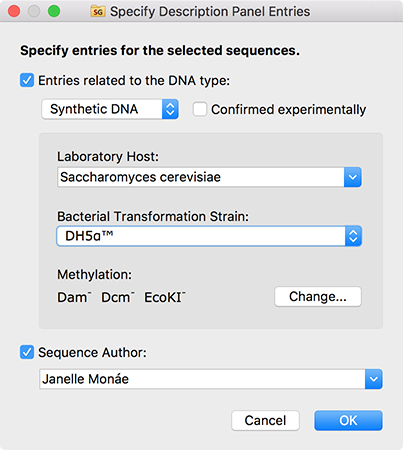
Task: Dismiss the dialog with Cancel
Action: click(265, 420)
